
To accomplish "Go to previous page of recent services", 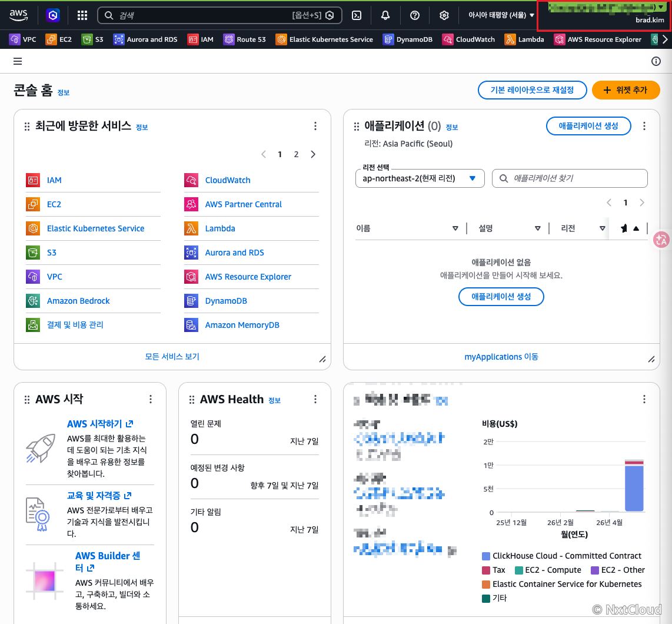I will (264, 154).
